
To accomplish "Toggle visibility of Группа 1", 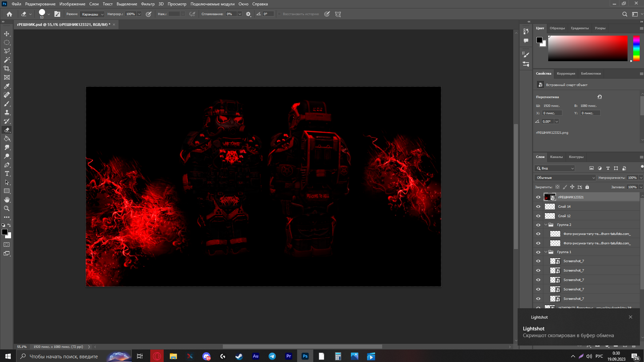I will click(x=538, y=252).
